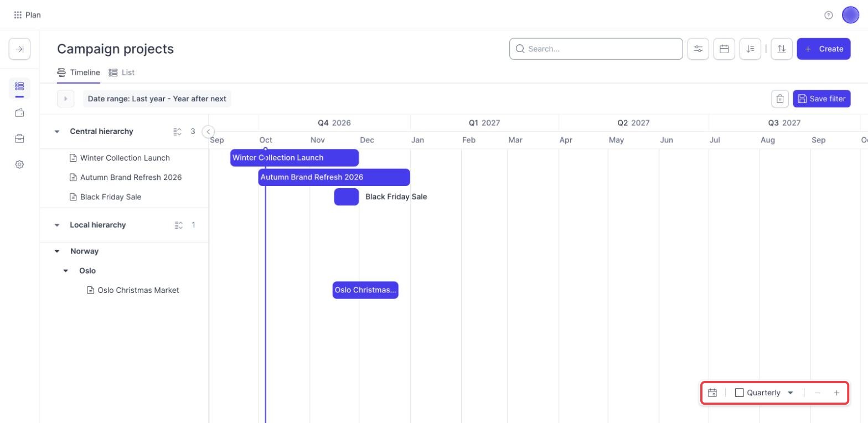Toggle expand-all icon for Central hierarchy
The height and width of the screenshot is (423, 868).
point(178,132)
